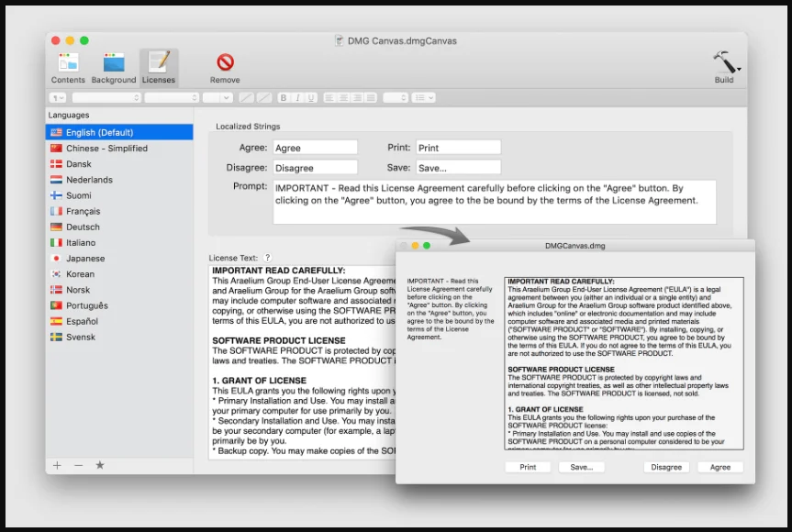Remove language with minus button
This screenshot has height=532, width=792.
(x=78, y=465)
